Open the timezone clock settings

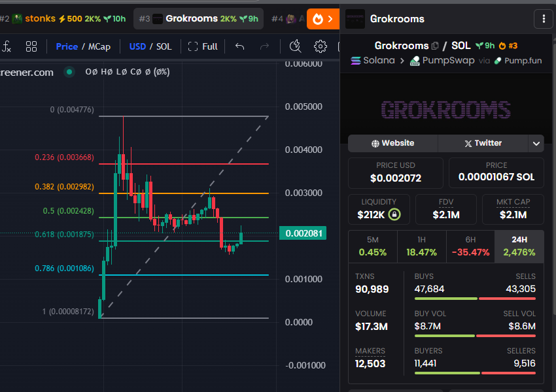tap(295, 46)
